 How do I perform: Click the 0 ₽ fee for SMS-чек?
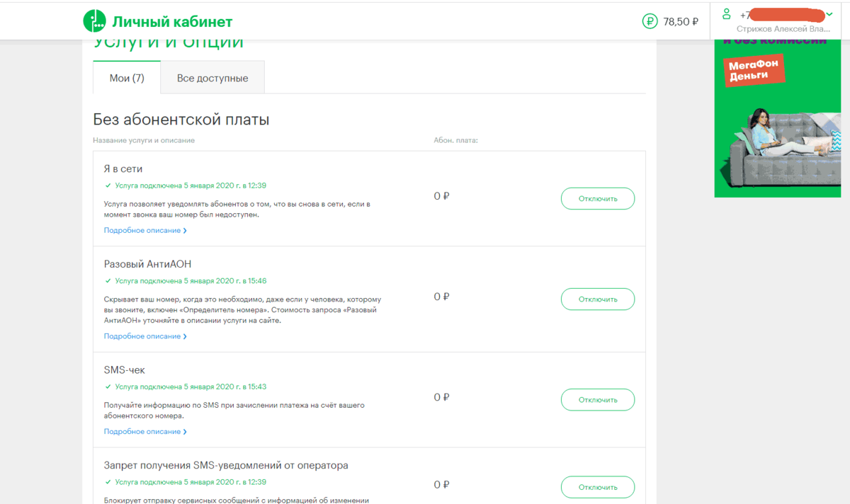(442, 398)
